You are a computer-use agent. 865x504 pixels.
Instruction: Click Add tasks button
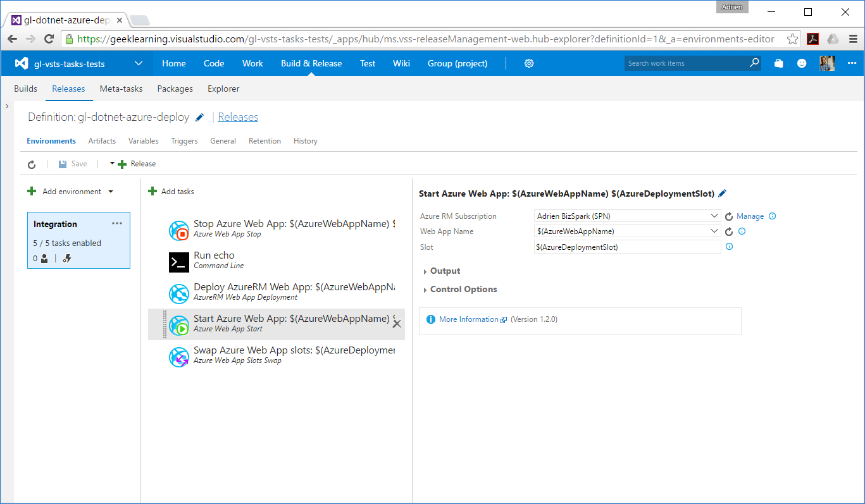(171, 192)
